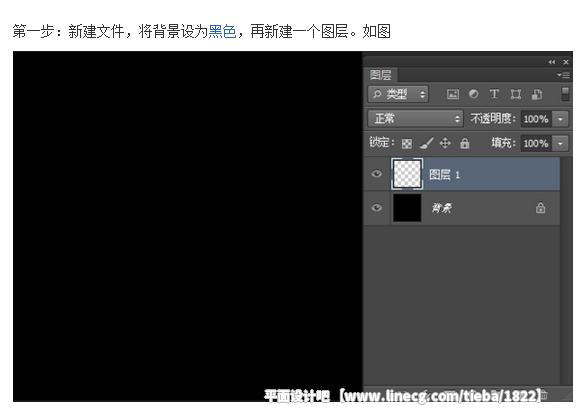This screenshot has width=582, height=415.
Task: Lock all padlock icon
Action: [465, 143]
